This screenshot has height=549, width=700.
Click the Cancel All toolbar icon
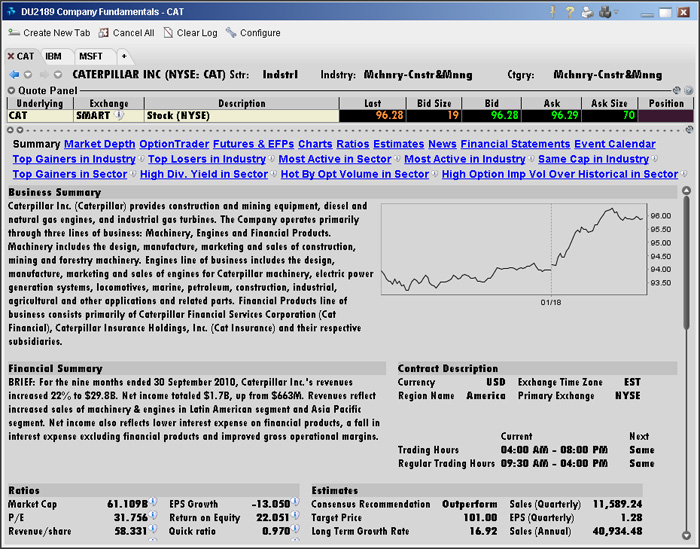click(104, 33)
